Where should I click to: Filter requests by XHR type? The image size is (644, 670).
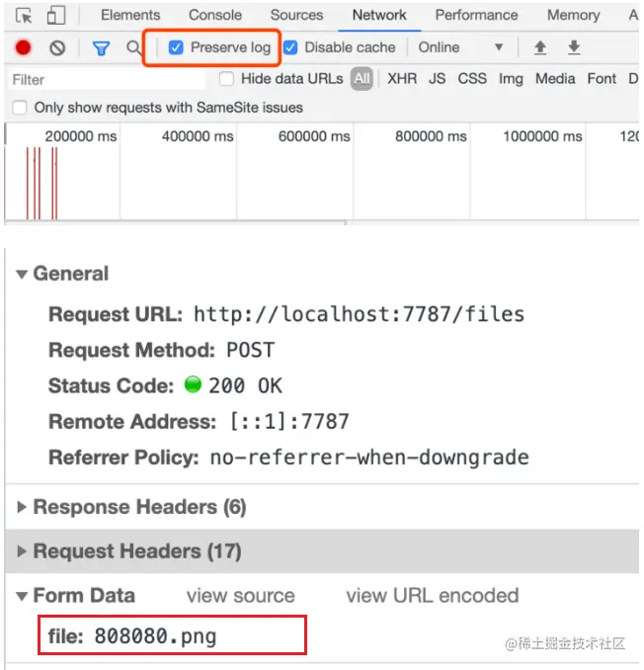tap(402, 79)
